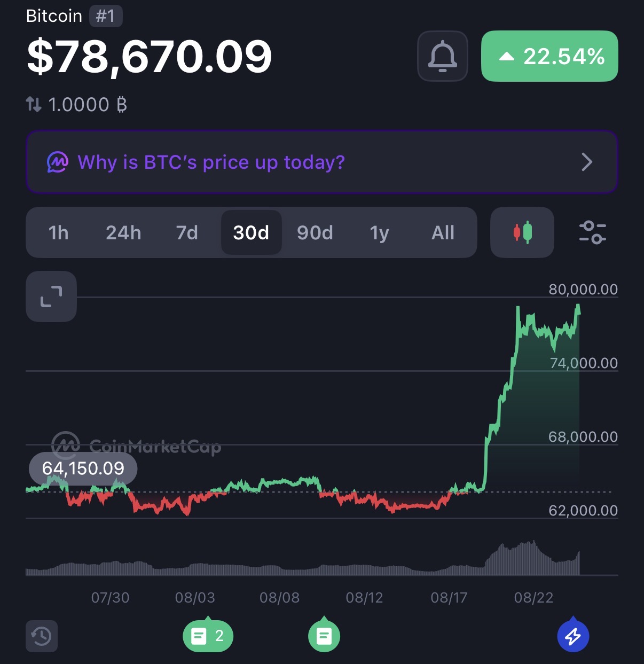Switch to candlestick chart view
The image size is (644, 664).
point(522,232)
